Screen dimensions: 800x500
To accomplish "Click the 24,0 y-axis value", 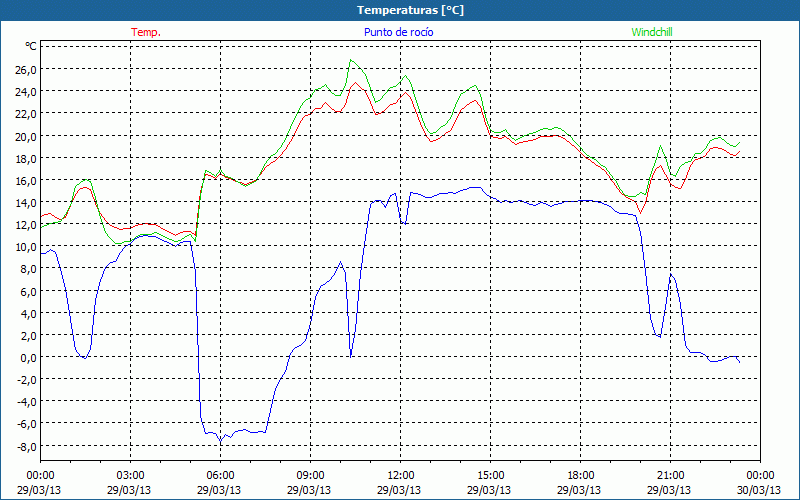I will pos(26,92).
